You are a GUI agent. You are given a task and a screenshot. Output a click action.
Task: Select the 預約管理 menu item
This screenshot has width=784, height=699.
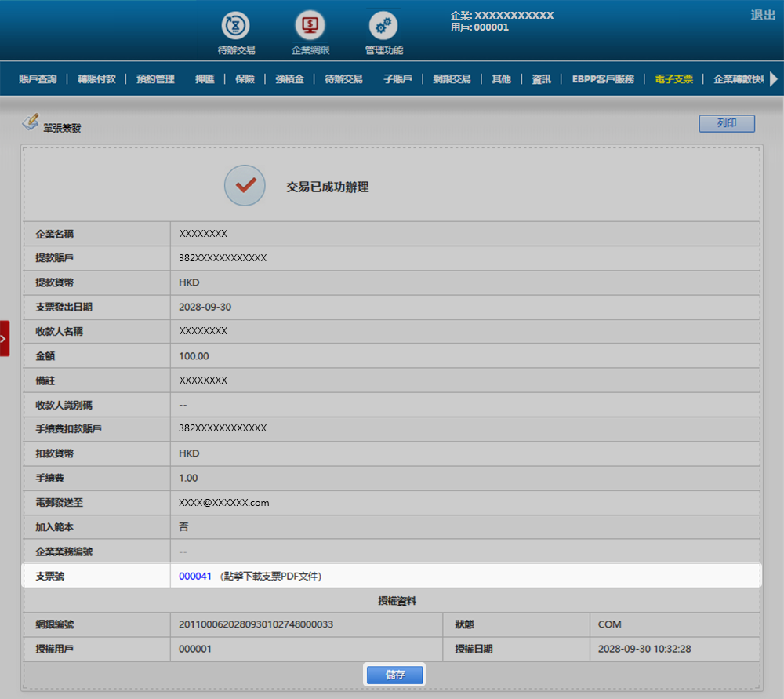(155, 79)
